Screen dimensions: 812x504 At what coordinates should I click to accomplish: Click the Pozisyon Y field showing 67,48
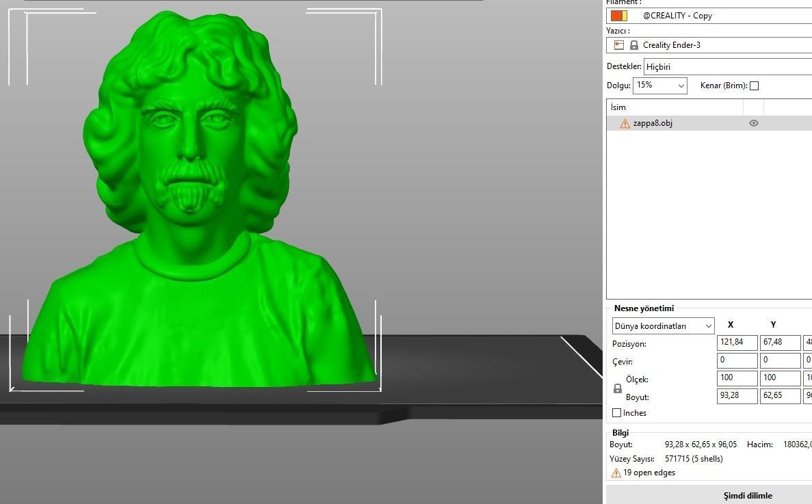click(780, 343)
